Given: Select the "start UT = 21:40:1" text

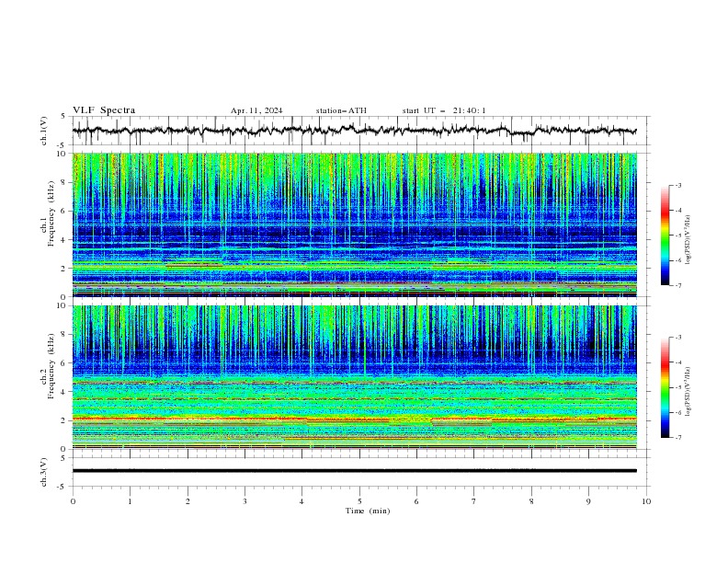Looking at the screenshot, I should [444, 110].
